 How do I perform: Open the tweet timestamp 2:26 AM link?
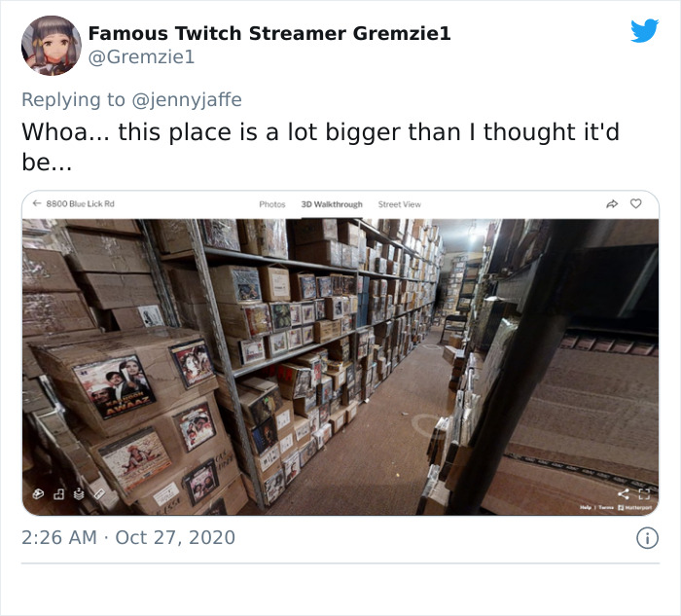[59, 537]
